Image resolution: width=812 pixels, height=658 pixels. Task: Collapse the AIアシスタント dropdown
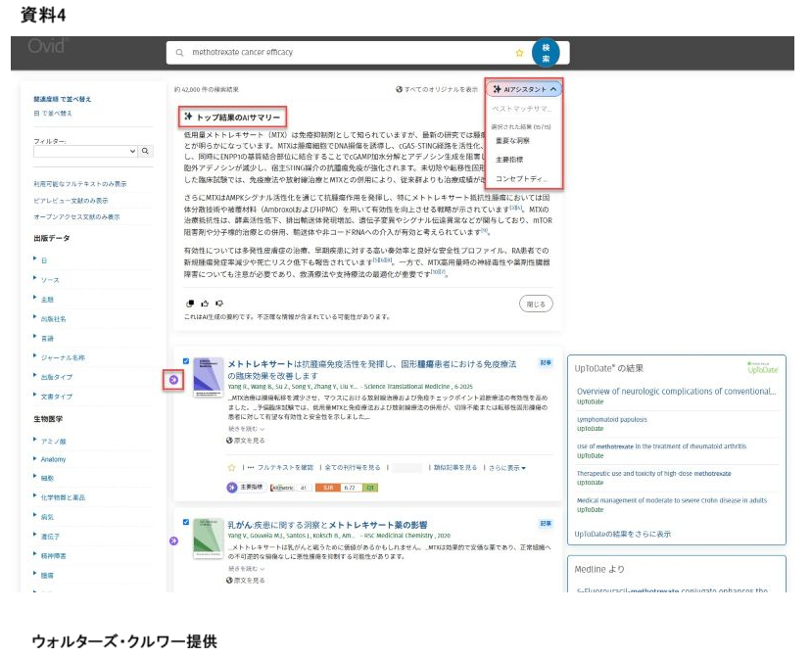524,89
